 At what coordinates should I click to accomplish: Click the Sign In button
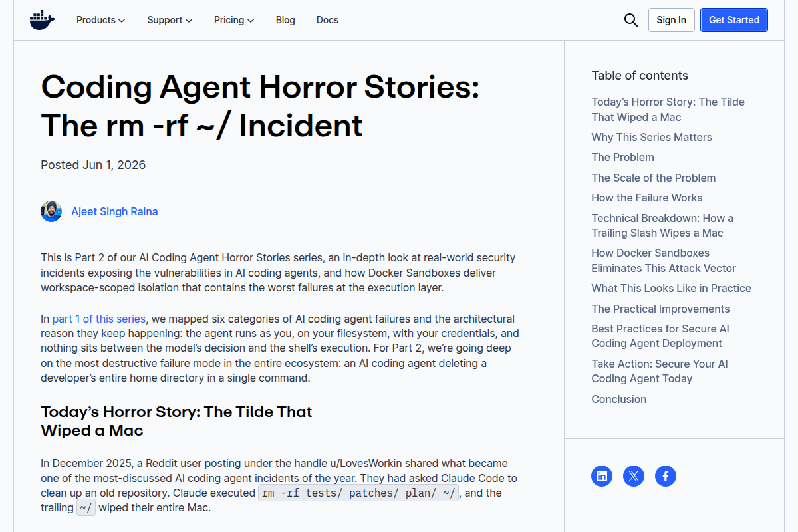click(x=671, y=20)
